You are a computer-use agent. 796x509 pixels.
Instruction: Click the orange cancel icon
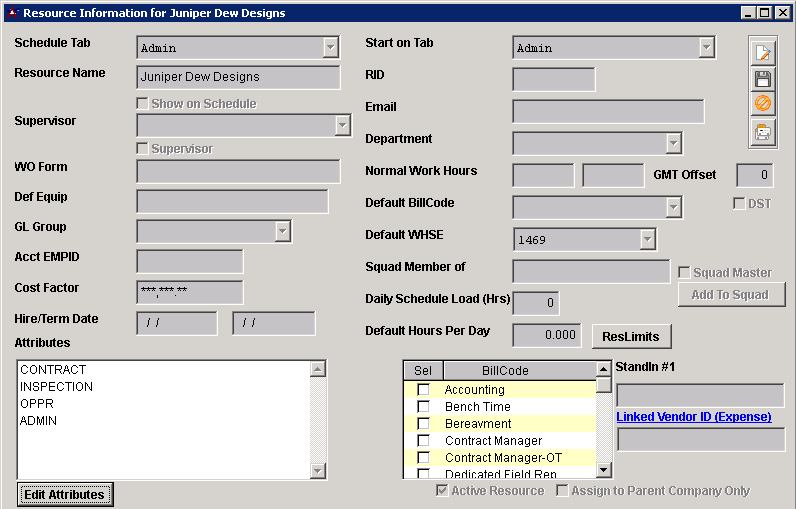click(762, 104)
